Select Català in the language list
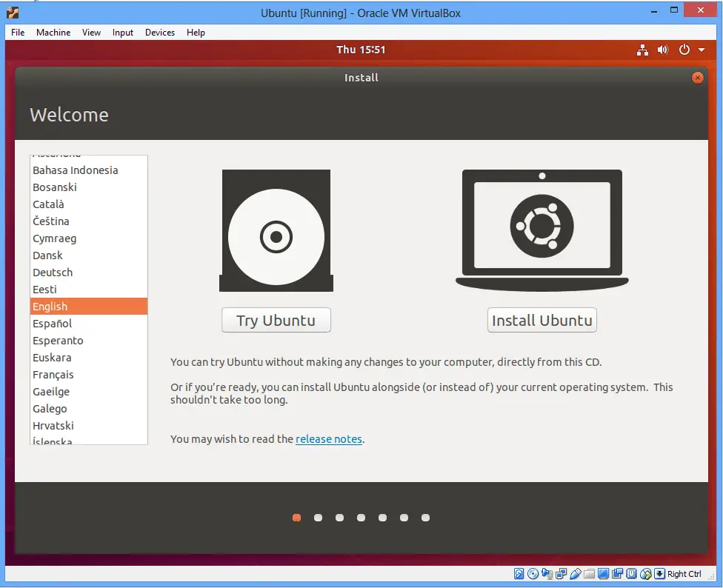The width and height of the screenshot is (723, 588). point(89,204)
